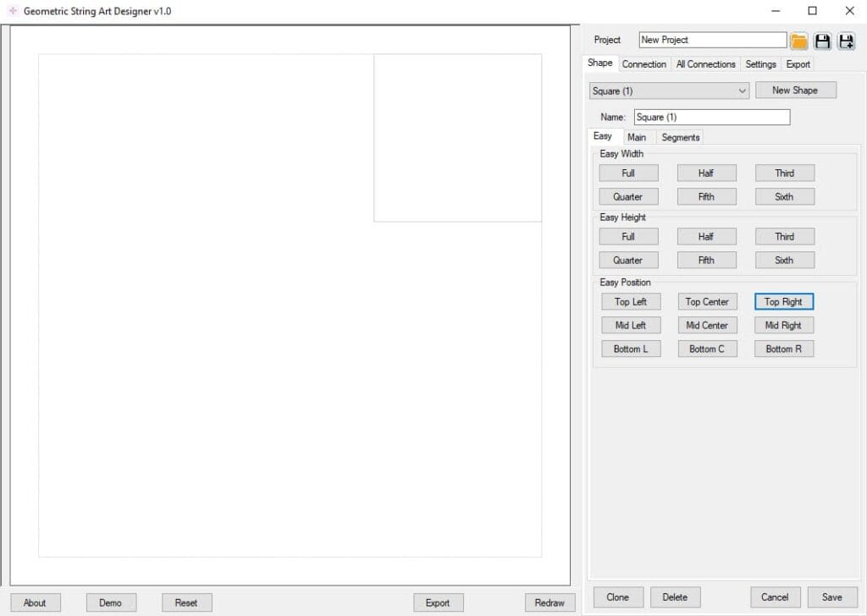Go to the Settings tab
The height and width of the screenshot is (616, 867).
tap(760, 64)
